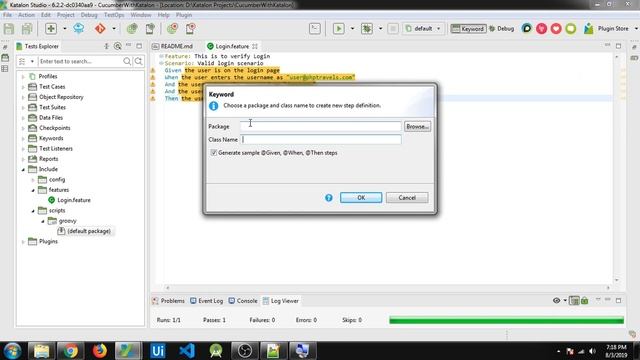The image size is (640, 360).
Task: Open the Log Viewer tab
Action: [x=281, y=301]
